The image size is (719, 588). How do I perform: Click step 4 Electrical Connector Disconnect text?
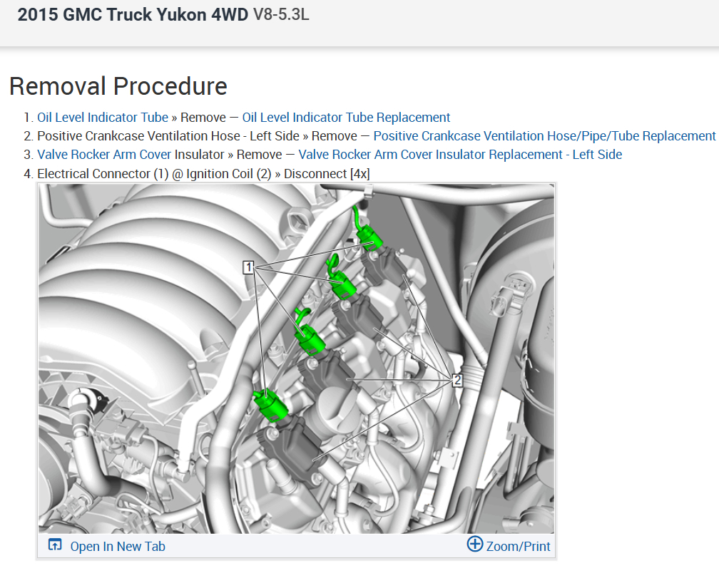point(203,174)
